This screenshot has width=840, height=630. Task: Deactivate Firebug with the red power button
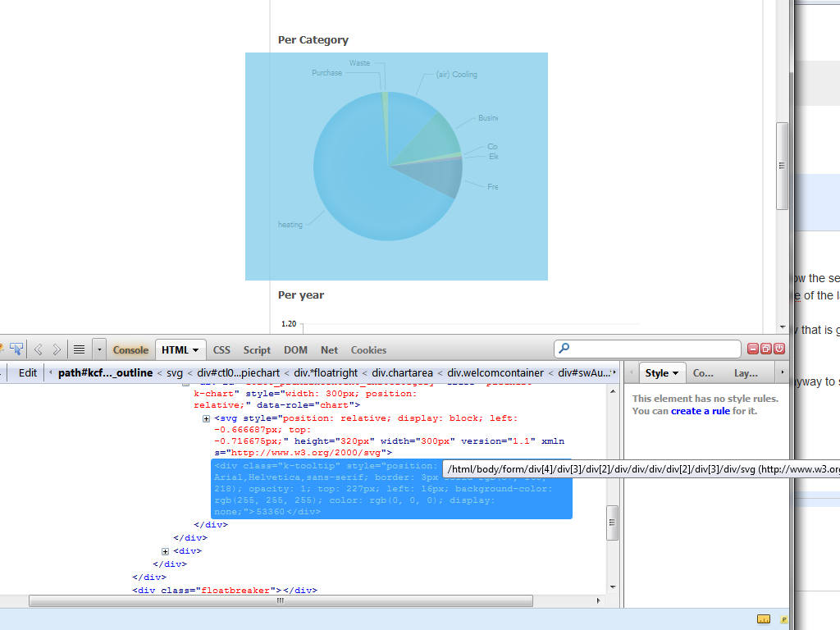[x=779, y=349]
